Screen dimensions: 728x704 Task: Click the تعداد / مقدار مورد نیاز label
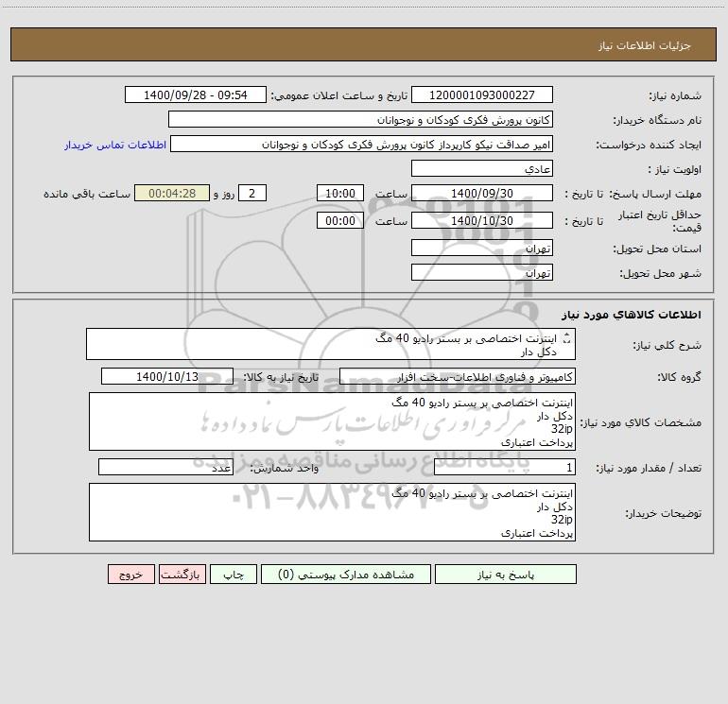point(649,468)
